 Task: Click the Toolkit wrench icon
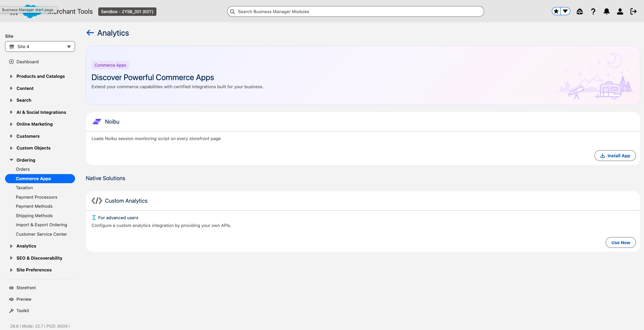11,311
